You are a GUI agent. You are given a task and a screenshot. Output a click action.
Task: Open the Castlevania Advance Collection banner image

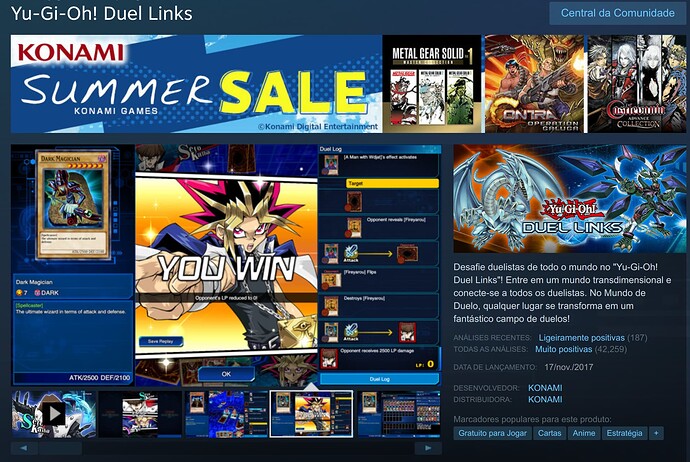[x=637, y=84]
